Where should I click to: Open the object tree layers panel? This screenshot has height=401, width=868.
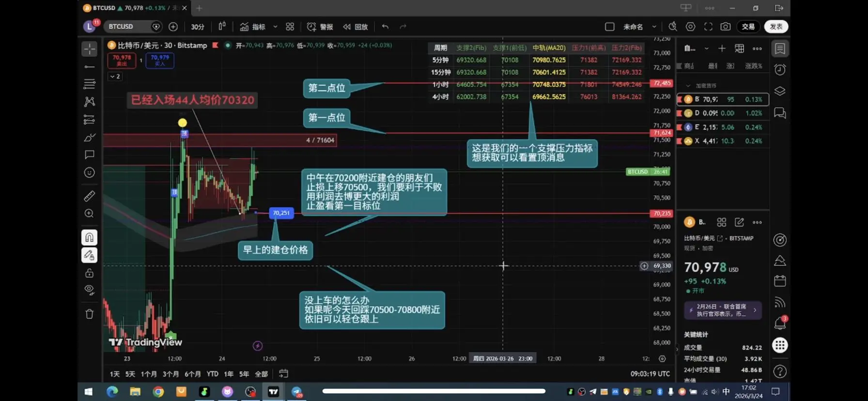[780, 91]
